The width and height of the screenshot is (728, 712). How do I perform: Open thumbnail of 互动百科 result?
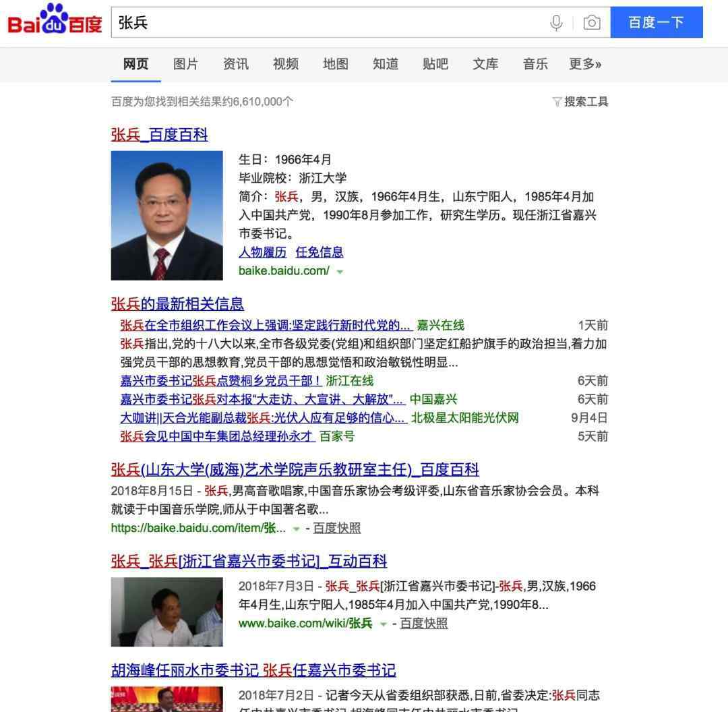pos(166,612)
